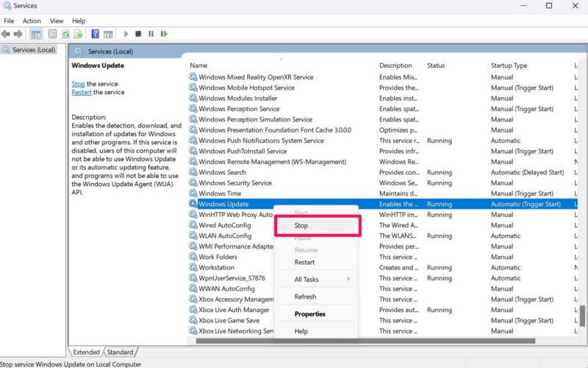
Task: Click the Stop the service link
Action: click(78, 84)
